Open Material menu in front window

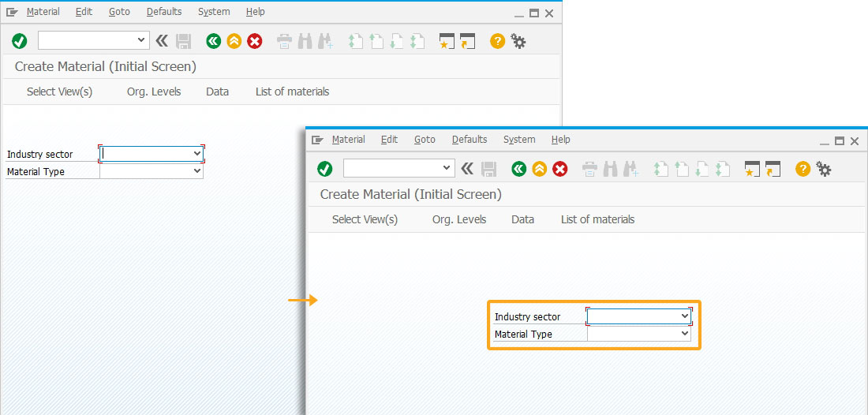click(349, 140)
